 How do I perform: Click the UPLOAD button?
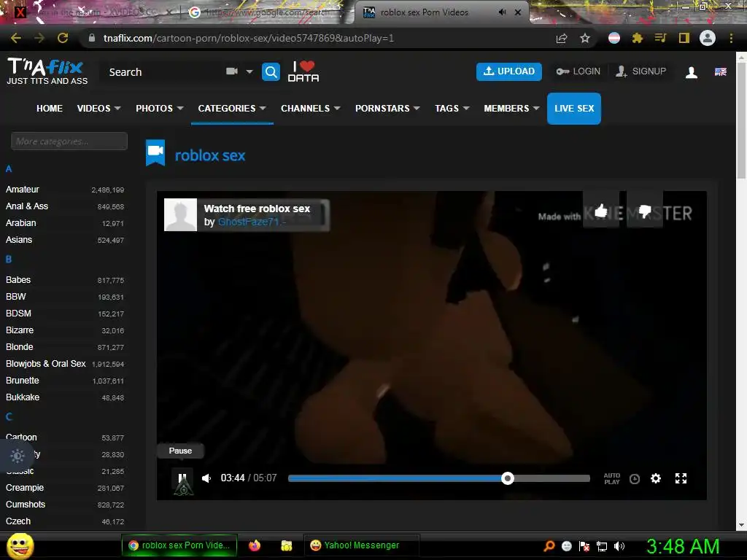[x=508, y=71]
